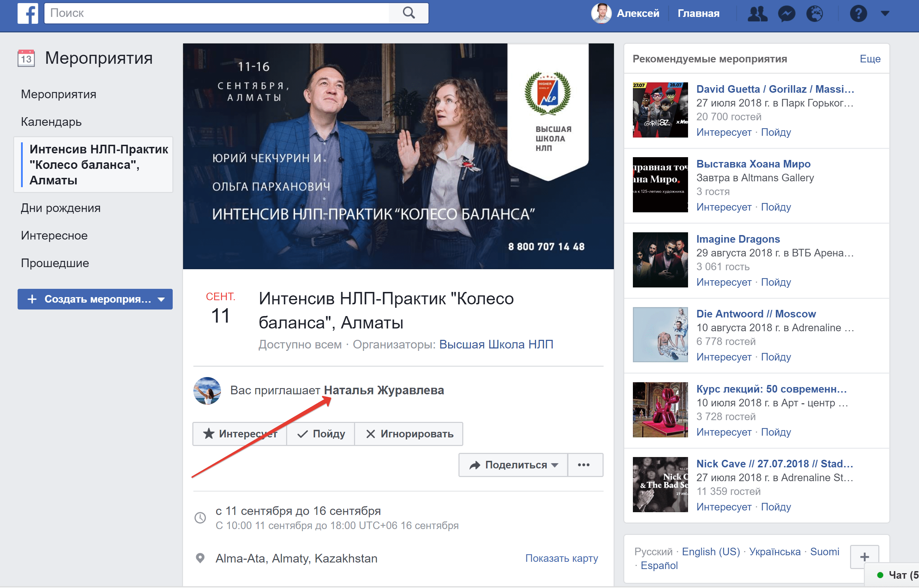Click the Facebook logo icon

coord(28,13)
